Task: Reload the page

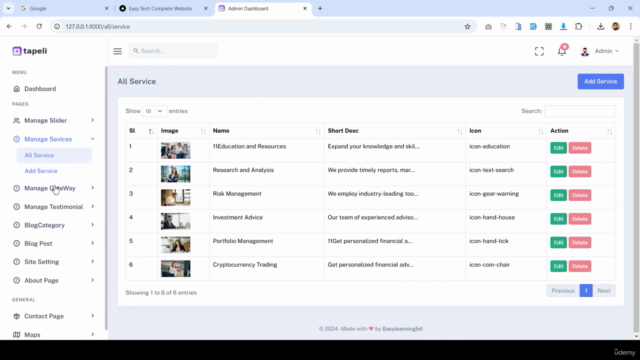Action: pyautogui.click(x=39, y=27)
